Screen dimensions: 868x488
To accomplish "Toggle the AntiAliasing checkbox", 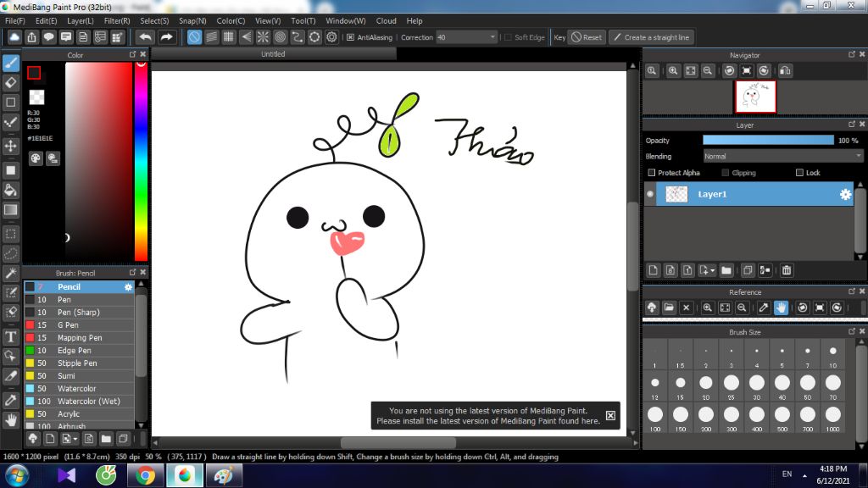I will [350, 37].
